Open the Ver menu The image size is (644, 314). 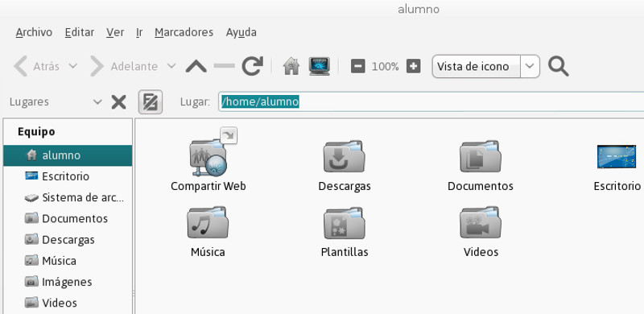pyautogui.click(x=115, y=32)
